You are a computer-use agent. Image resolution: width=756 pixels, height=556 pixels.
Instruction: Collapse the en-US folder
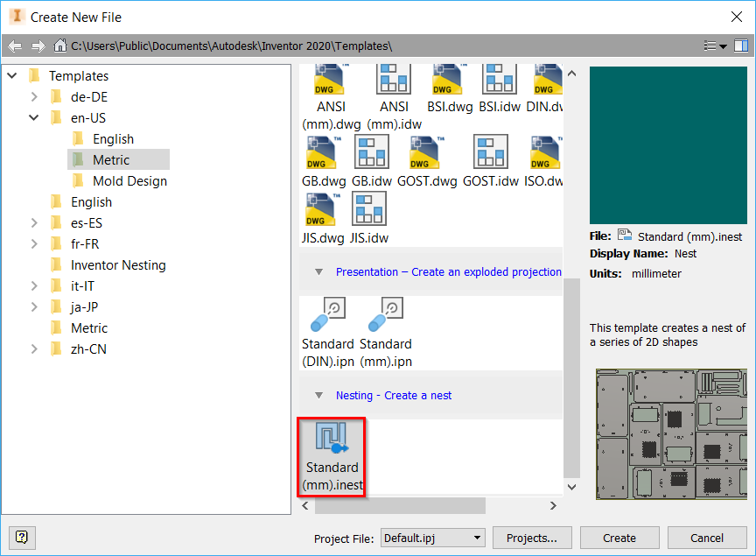pos(34,117)
